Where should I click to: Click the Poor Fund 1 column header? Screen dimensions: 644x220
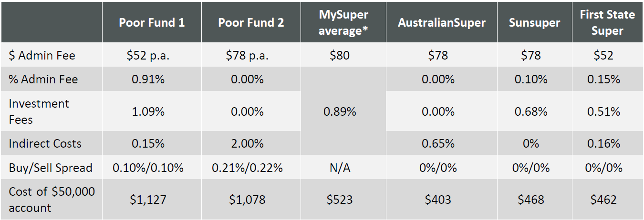click(152, 23)
